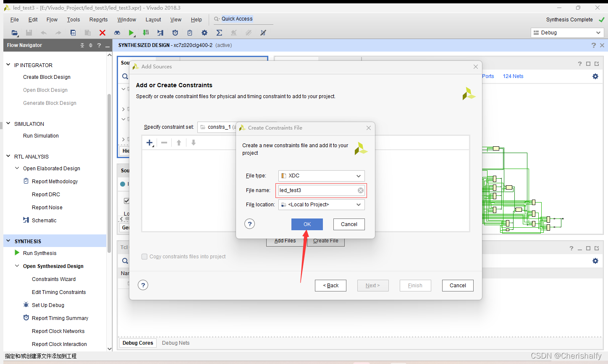Click Flow Navigator help question mark

point(99,45)
